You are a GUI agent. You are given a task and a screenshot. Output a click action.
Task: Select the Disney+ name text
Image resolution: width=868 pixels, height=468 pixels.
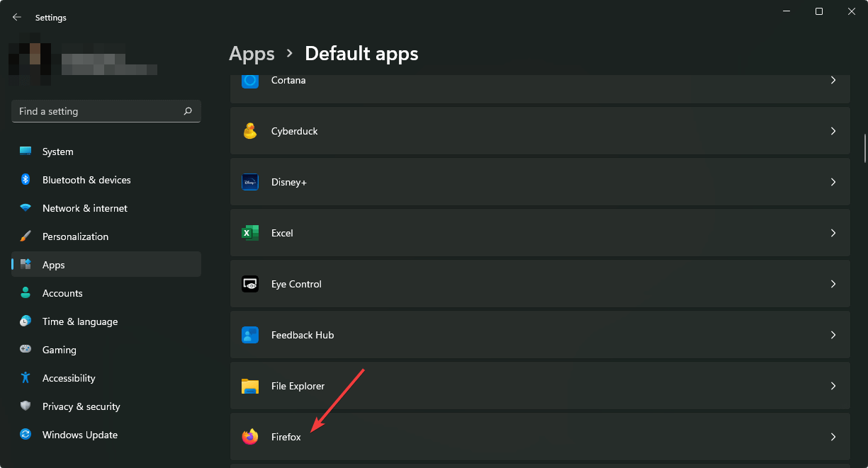click(289, 182)
